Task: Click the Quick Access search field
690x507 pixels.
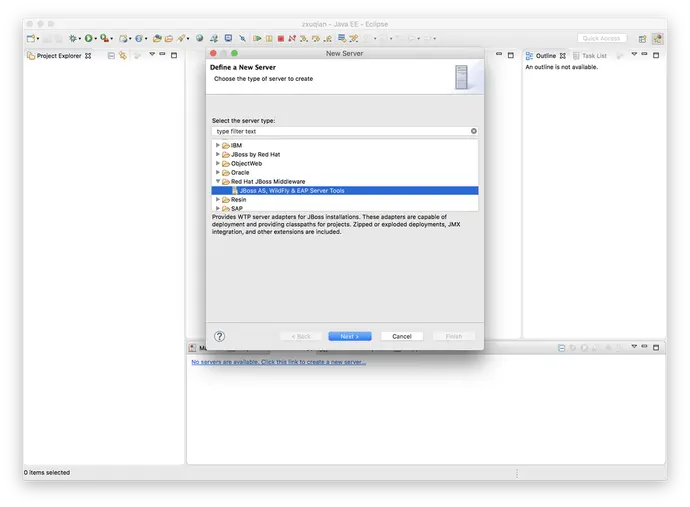Action: 602,38
